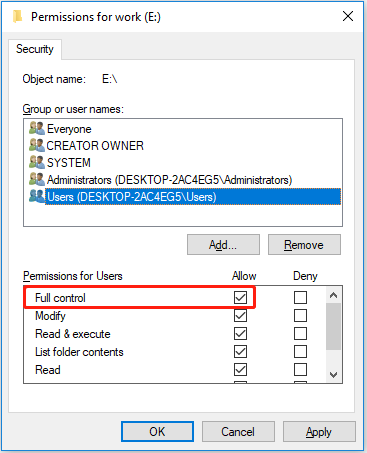Viewport: 367px width, 453px height.
Task: Click the Add... button
Action: 223,245
